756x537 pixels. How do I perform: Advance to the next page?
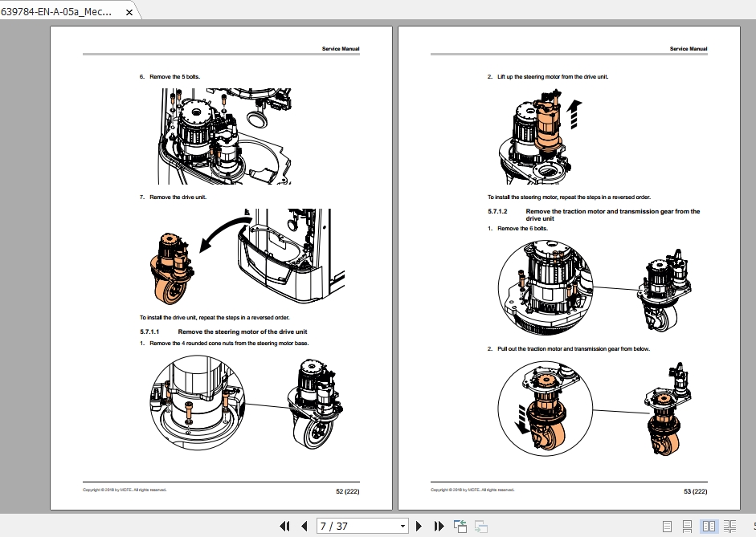click(x=419, y=526)
